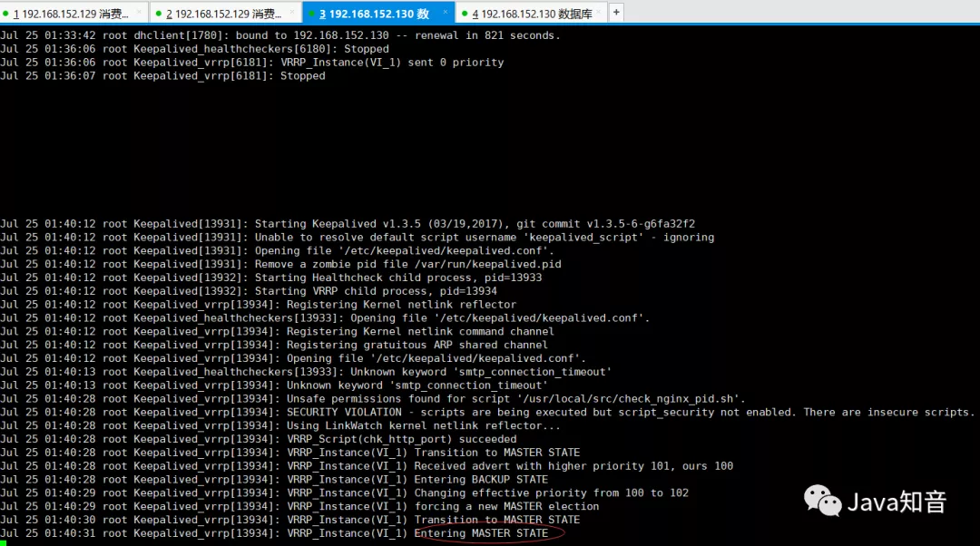The width and height of the screenshot is (980, 546).
Task: Close tab 4 数据库 with its X
Action: 598,12
